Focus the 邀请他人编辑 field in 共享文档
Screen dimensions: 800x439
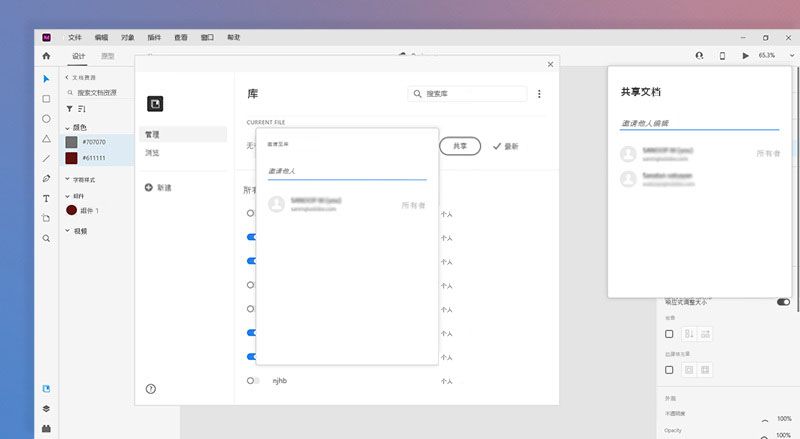click(x=699, y=123)
